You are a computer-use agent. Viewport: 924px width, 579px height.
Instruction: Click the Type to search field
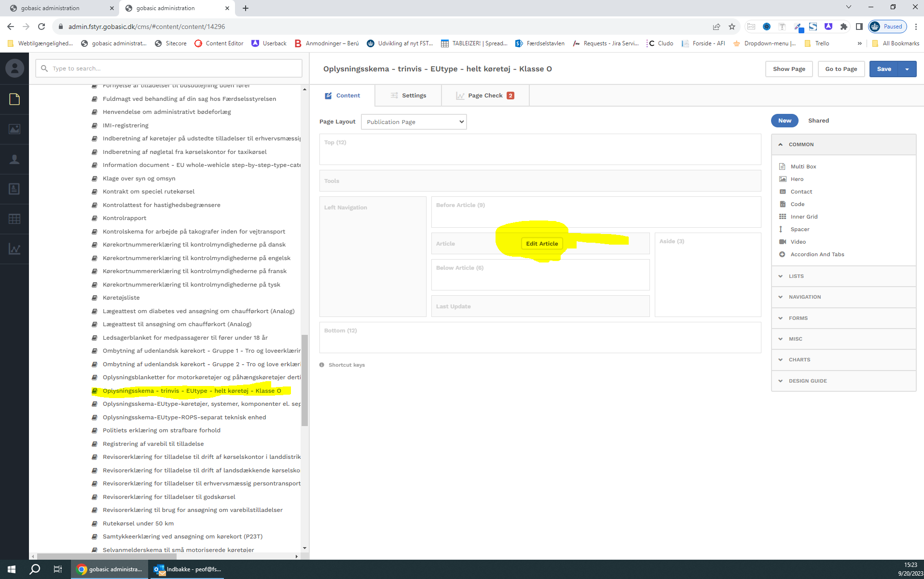point(169,69)
